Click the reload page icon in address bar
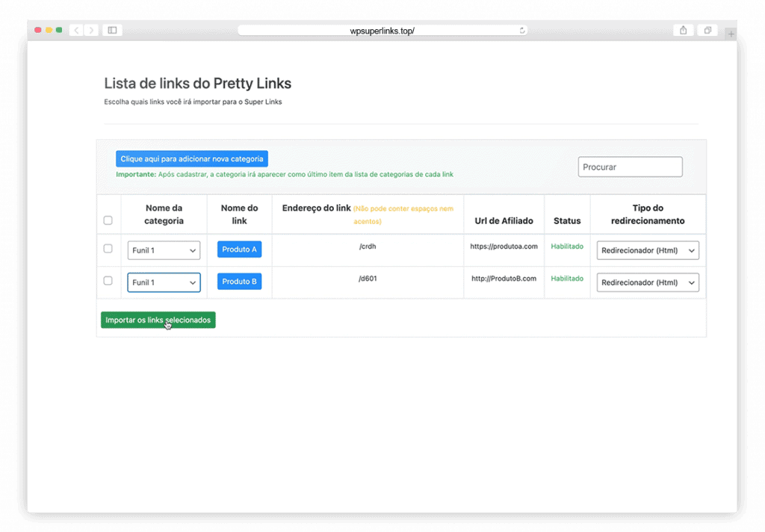The width and height of the screenshot is (765, 532). [522, 31]
